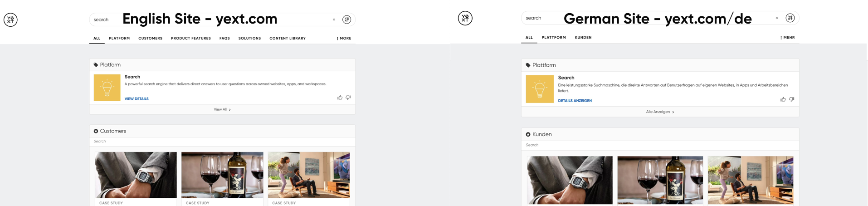
Task: Expand Alle Anzeigen under Plattform
Action: pos(660,112)
